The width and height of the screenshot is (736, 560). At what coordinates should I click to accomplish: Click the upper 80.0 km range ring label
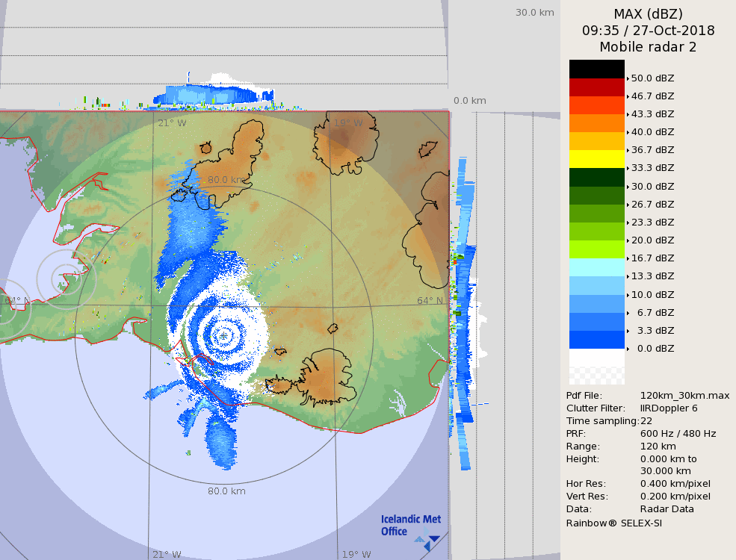226,180
